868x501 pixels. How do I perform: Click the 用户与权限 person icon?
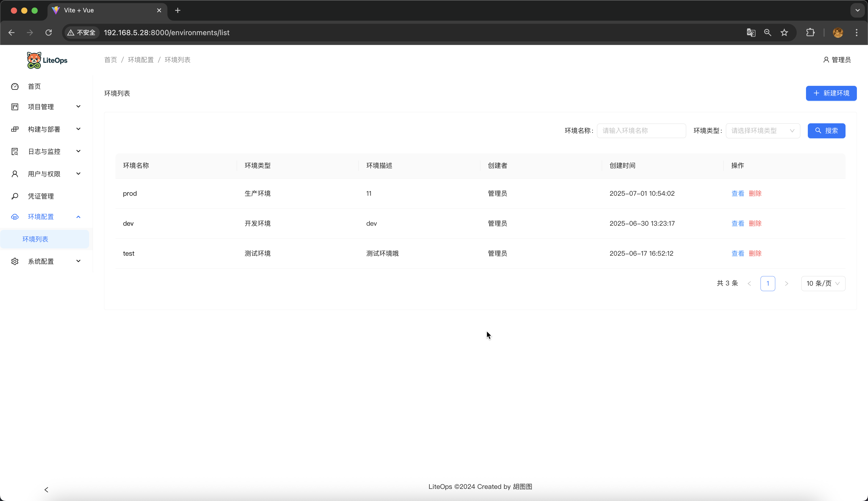[15, 174]
